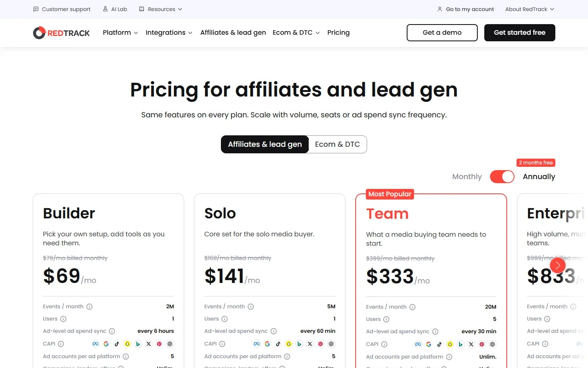The image size is (588, 368).
Task: Click the X CAPI icon in Builder plan
Action: point(149,344)
